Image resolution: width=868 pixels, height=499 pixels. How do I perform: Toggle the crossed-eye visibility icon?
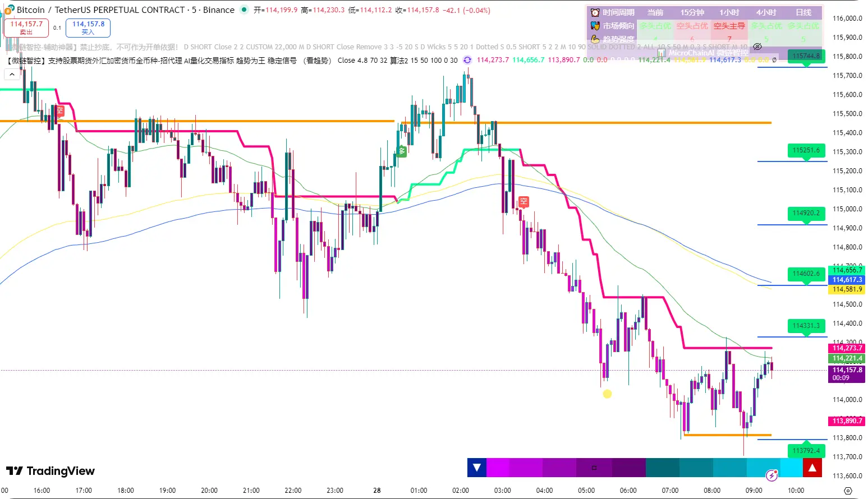(x=757, y=47)
